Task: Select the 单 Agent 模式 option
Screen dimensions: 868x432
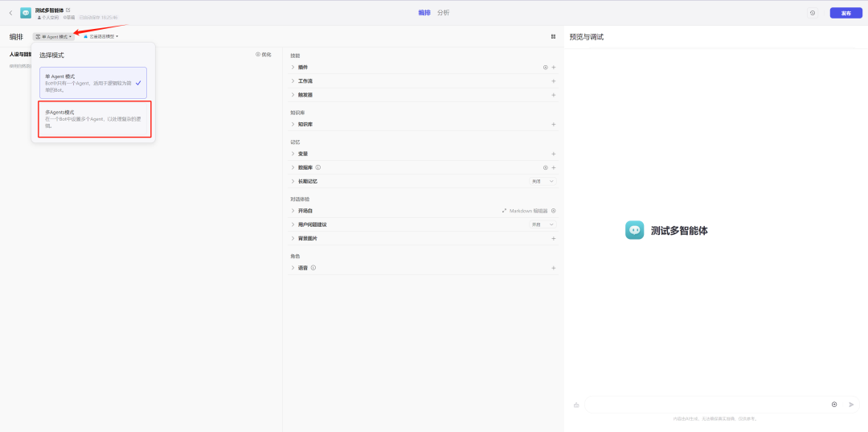Action: tap(93, 83)
